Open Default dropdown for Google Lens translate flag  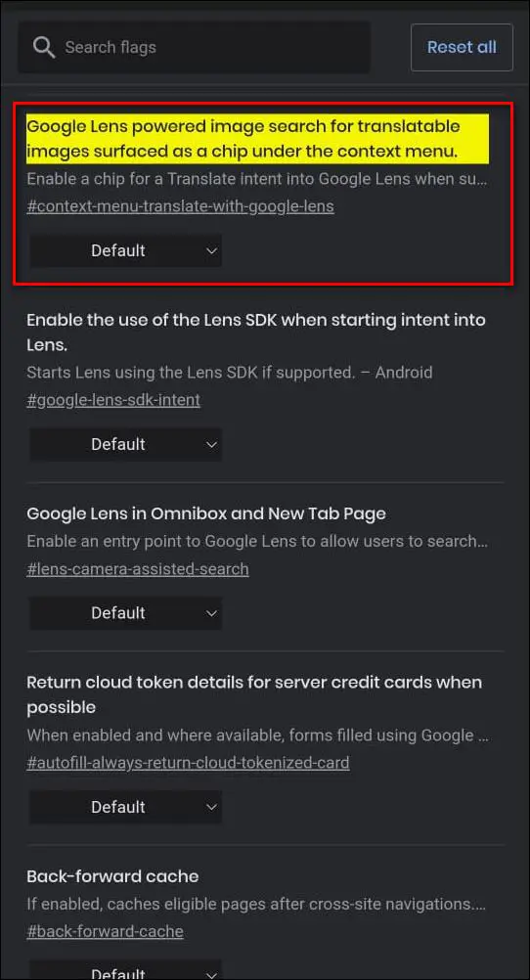pos(125,250)
